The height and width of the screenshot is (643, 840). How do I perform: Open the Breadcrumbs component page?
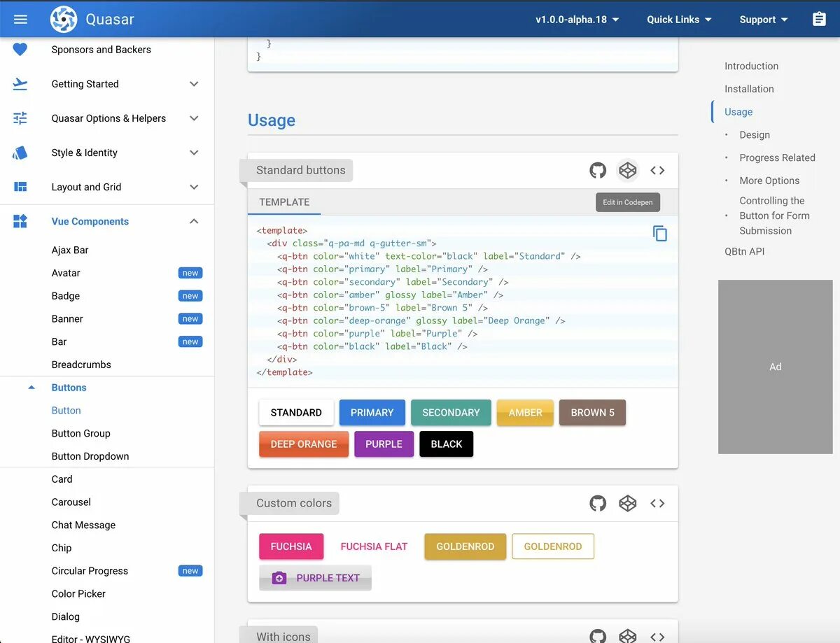[x=81, y=365]
